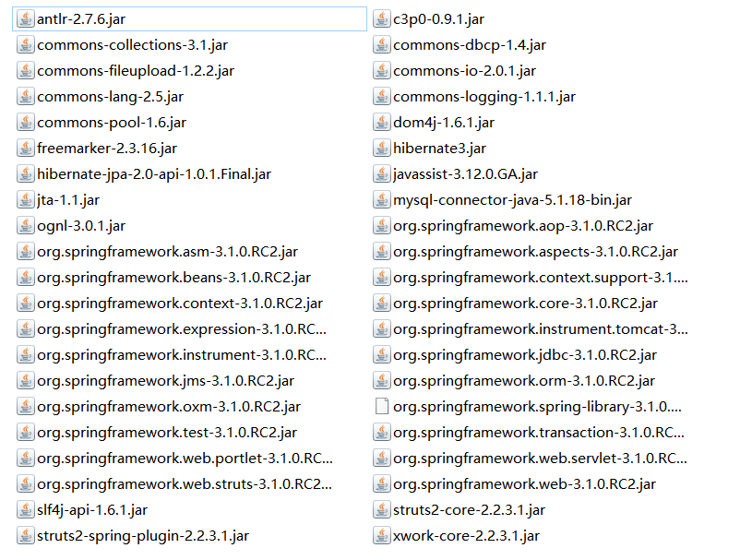Click the icon of org.springframework.jms-3.1.0.RC2.jar
740x560 pixels.
26,381
